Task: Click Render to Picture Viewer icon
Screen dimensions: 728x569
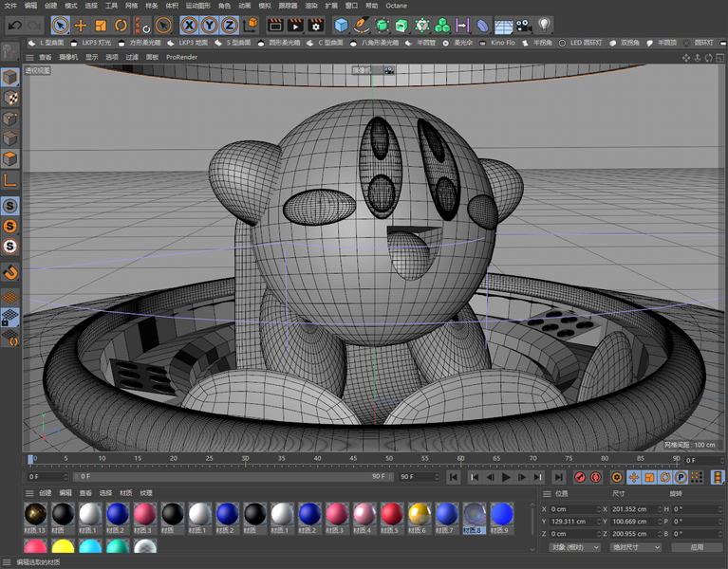Action: (x=295, y=25)
